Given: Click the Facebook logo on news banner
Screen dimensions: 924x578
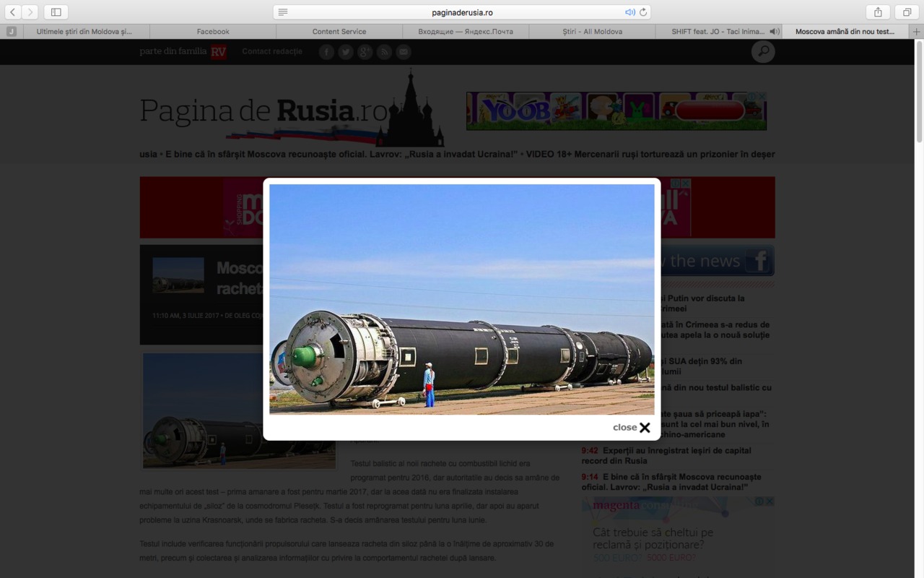Looking at the screenshot, I should point(759,261).
